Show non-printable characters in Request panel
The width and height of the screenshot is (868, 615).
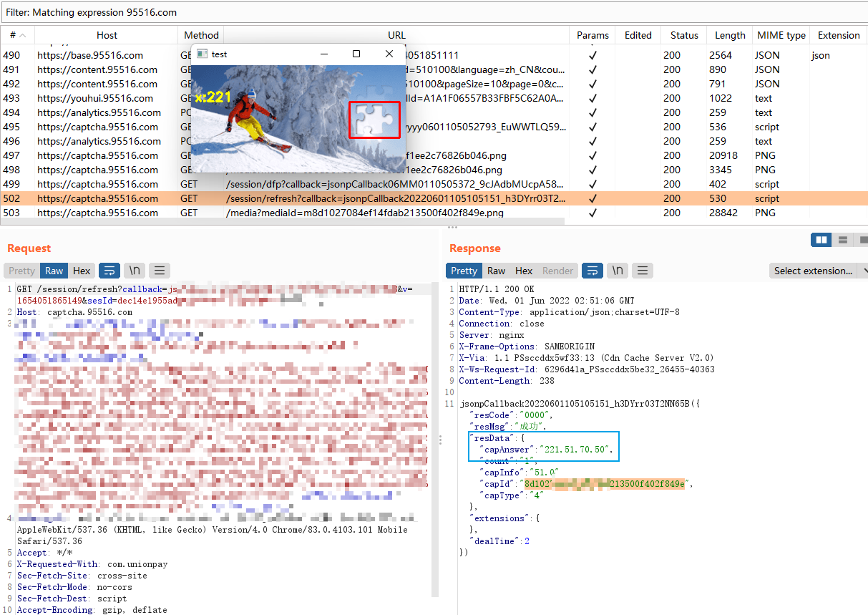(134, 271)
